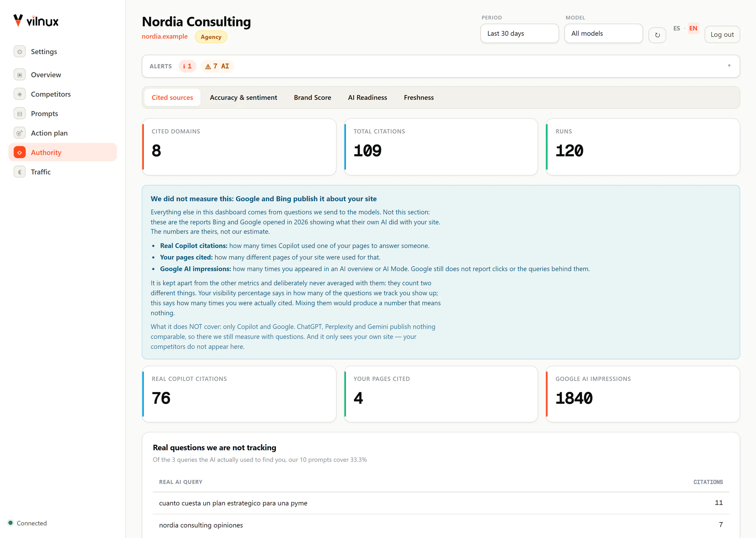Click the Nordia Consulting page title

click(196, 22)
